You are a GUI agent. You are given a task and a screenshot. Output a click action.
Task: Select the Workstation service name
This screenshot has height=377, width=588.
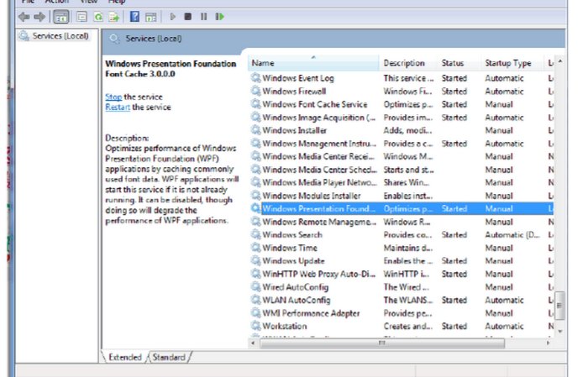point(284,326)
